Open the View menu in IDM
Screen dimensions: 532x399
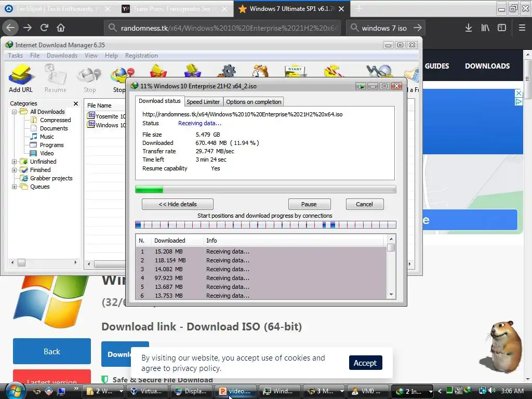[x=91, y=55]
